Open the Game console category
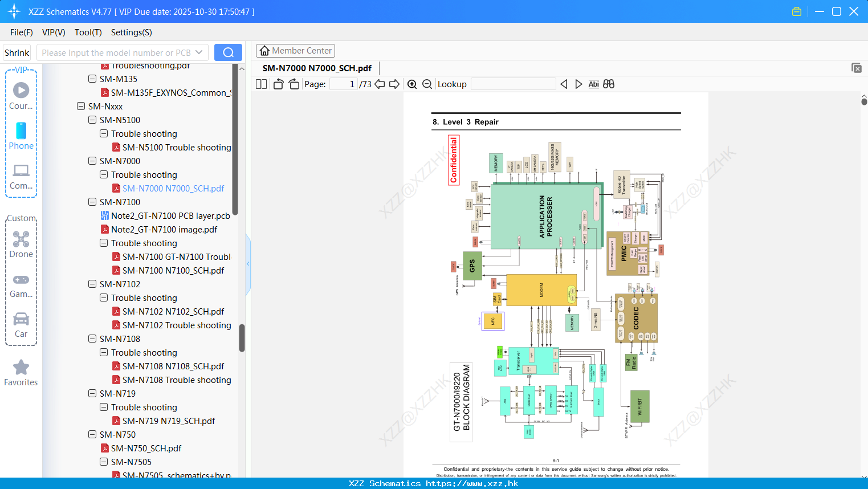Image resolution: width=868 pixels, height=489 pixels. (21, 285)
